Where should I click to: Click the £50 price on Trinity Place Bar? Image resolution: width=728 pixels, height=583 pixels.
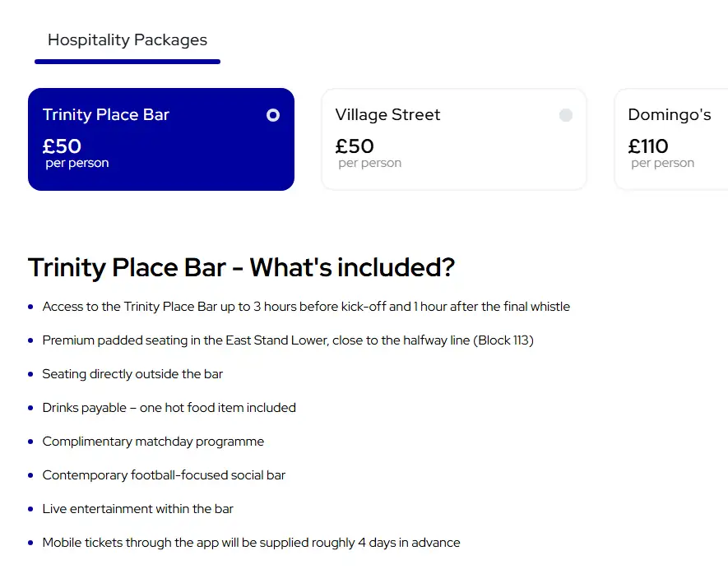(63, 146)
